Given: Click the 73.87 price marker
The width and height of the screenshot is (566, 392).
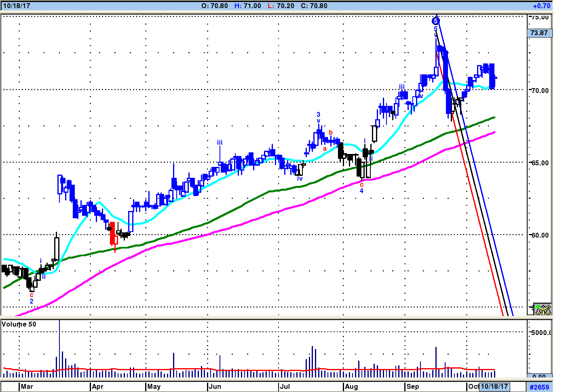Looking at the screenshot, I should pyautogui.click(x=539, y=33).
